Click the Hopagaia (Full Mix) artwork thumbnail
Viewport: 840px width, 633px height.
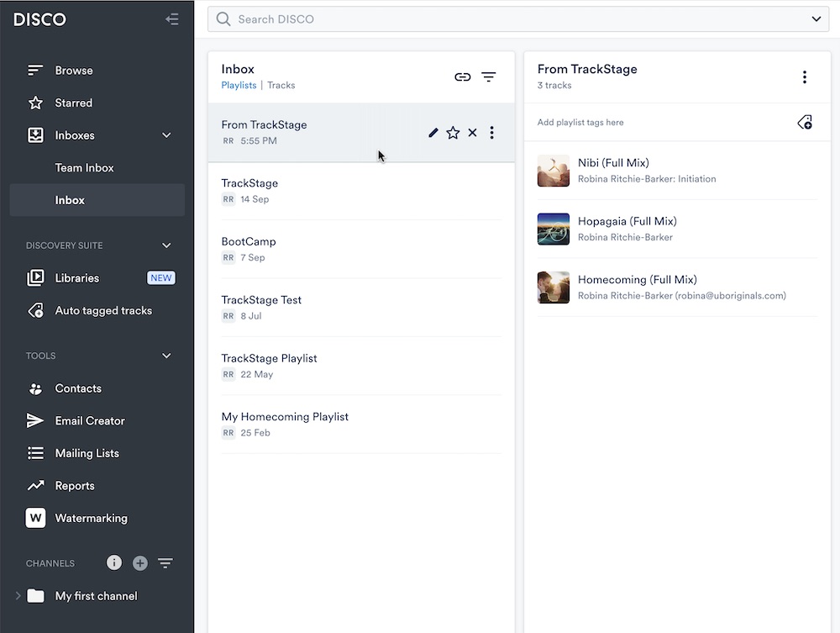pyautogui.click(x=554, y=229)
